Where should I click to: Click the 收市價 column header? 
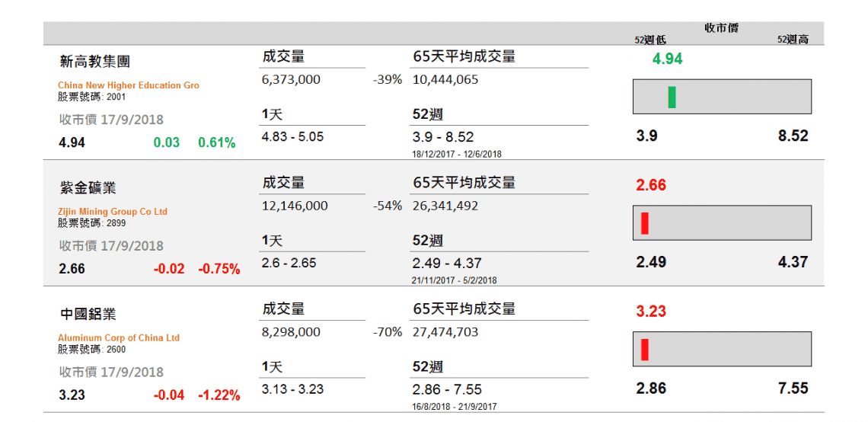721,28
